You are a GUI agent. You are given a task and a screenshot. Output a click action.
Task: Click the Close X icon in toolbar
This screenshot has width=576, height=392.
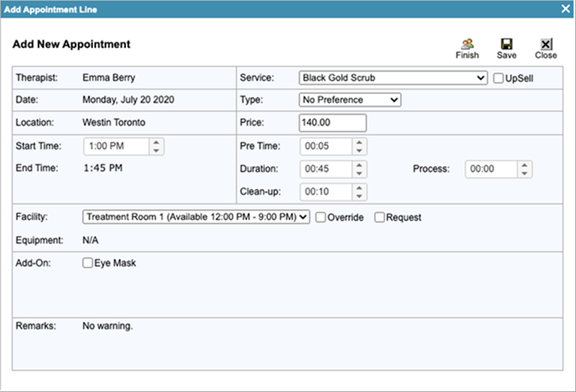coord(546,44)
